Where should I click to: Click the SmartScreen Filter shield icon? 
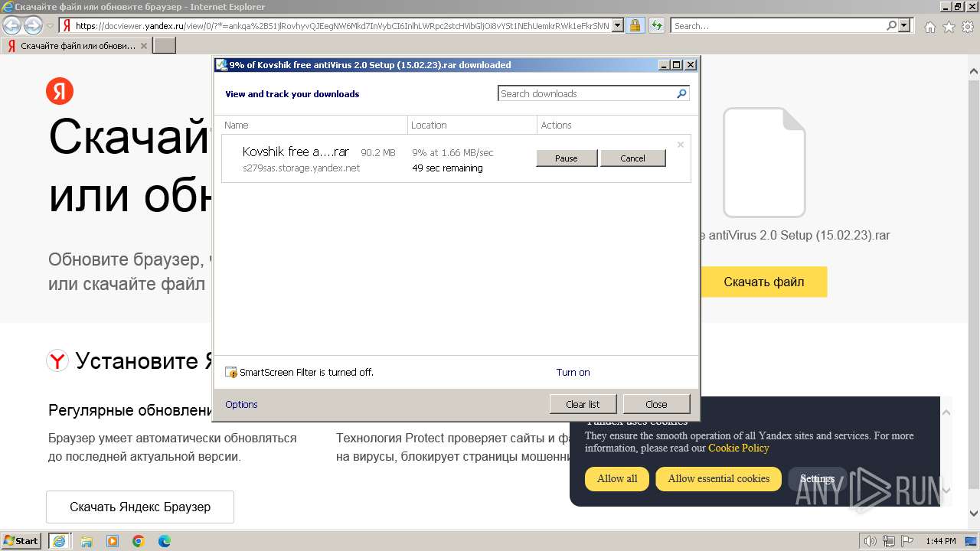231,373
